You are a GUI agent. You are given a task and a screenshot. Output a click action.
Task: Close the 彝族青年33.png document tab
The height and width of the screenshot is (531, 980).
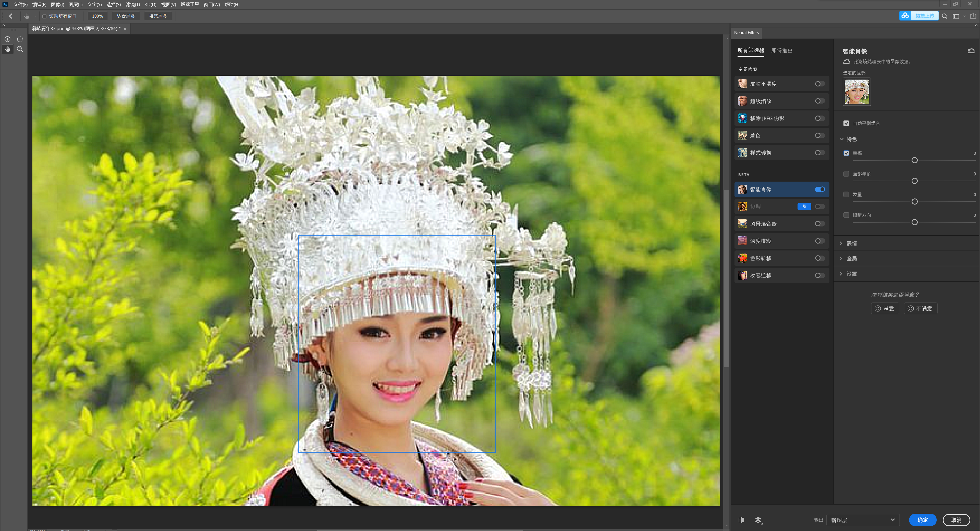[125, 29]
